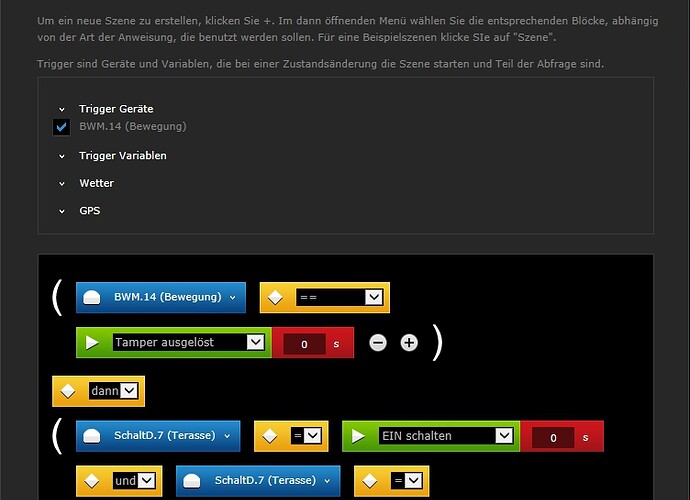The width and height of the screenshot is (690, 500).
Task: Click the plus icon to add condition
Action: 409,342
